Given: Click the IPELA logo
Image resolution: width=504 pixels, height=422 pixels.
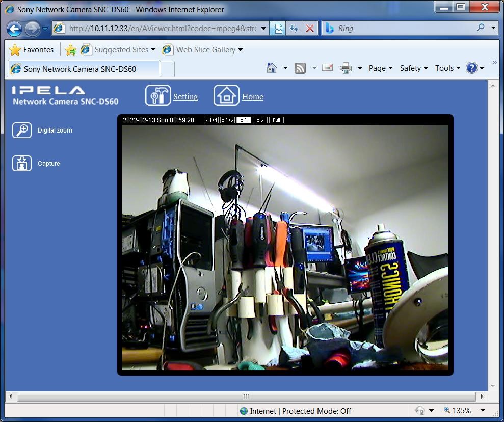Looking at the screenshot, I should point(49,90).
